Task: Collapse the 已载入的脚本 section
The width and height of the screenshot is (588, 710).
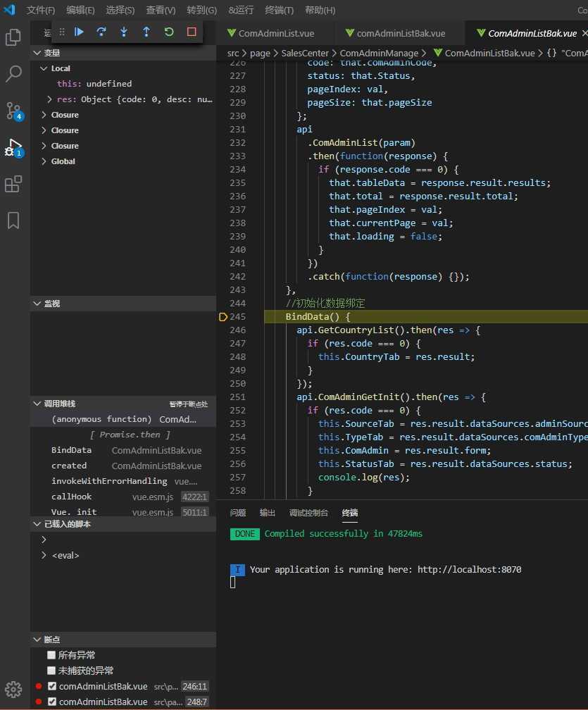Action: [37, 524]
